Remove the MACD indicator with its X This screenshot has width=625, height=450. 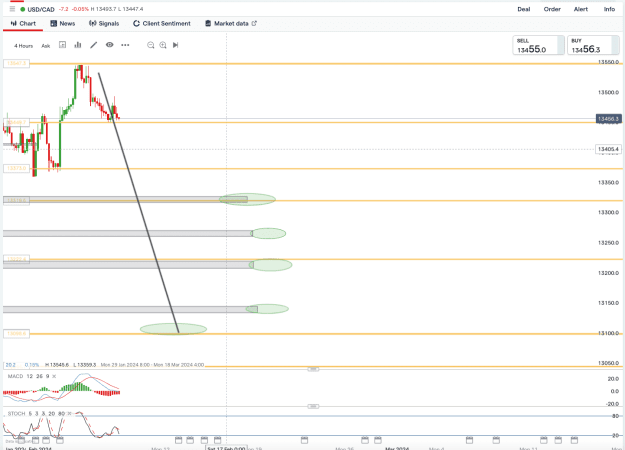pos(54,376)
